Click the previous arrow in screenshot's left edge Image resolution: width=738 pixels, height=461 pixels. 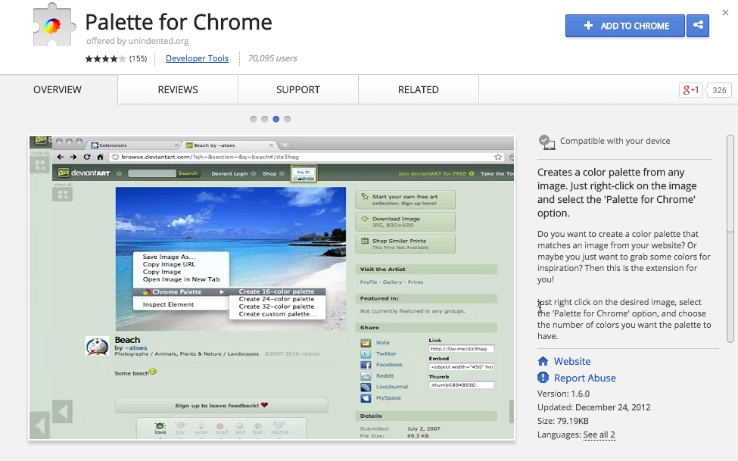[x=62, y=412]
